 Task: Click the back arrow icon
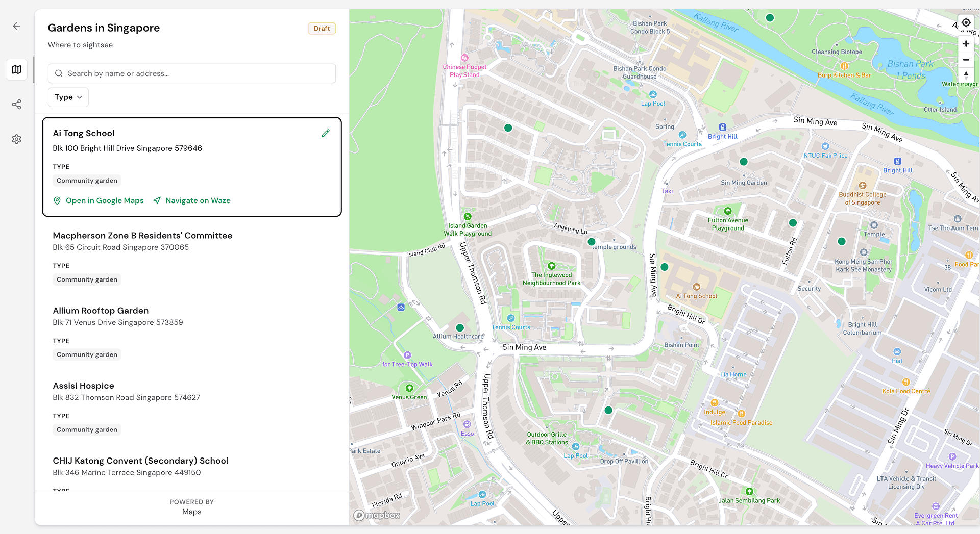(x=17, y=26)
